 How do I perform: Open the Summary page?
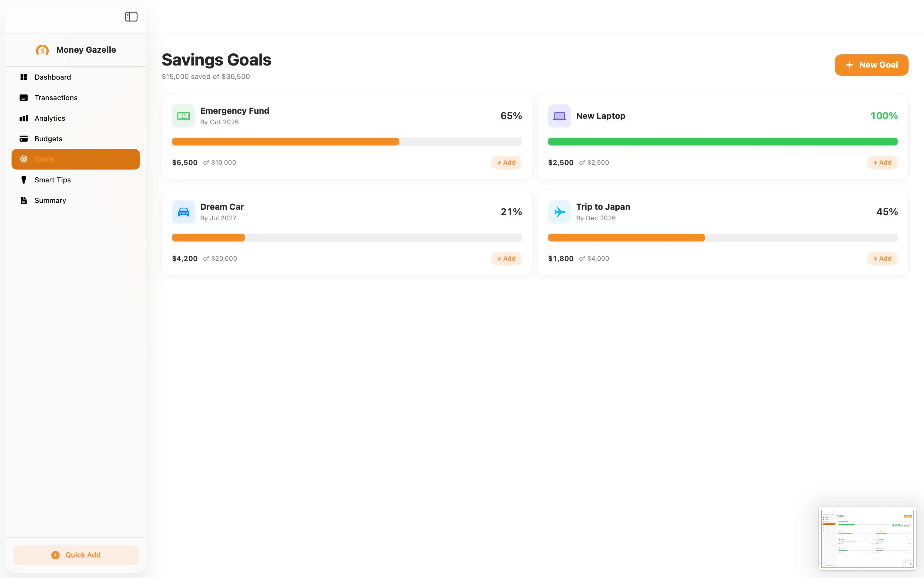(76, 200)
